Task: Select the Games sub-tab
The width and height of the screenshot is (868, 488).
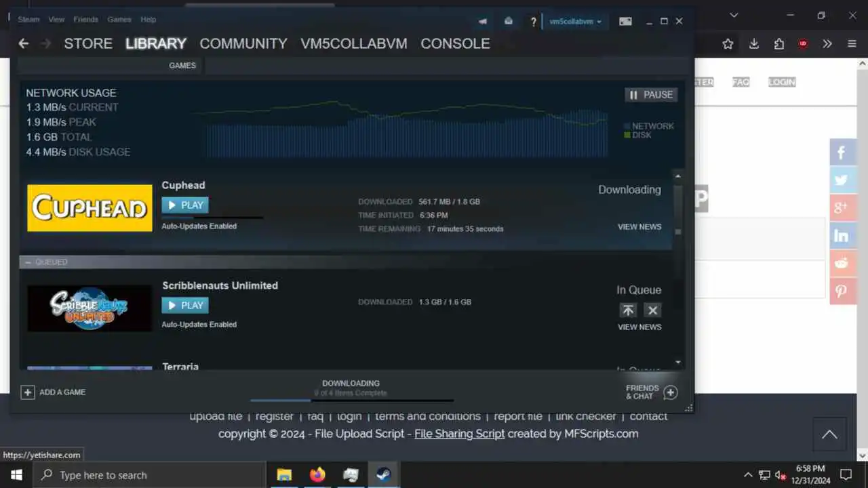Action: pyautogui.click(x=182, y=66)
